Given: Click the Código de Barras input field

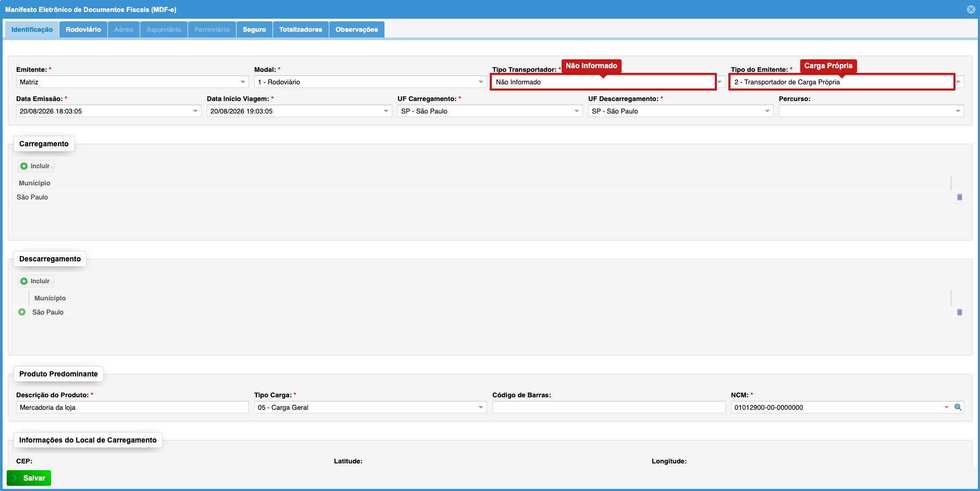Looking at the screenshot, I should [609, 407].
